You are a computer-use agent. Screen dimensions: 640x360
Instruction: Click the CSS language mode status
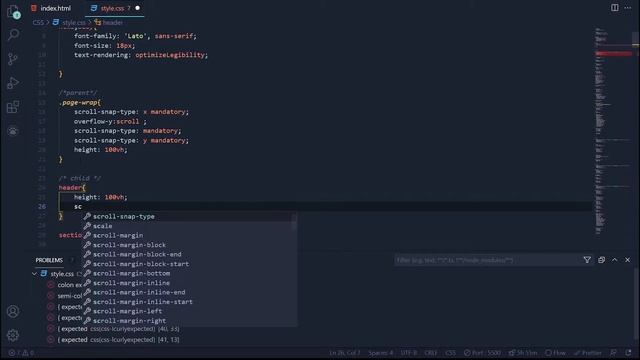coord(451,353)
